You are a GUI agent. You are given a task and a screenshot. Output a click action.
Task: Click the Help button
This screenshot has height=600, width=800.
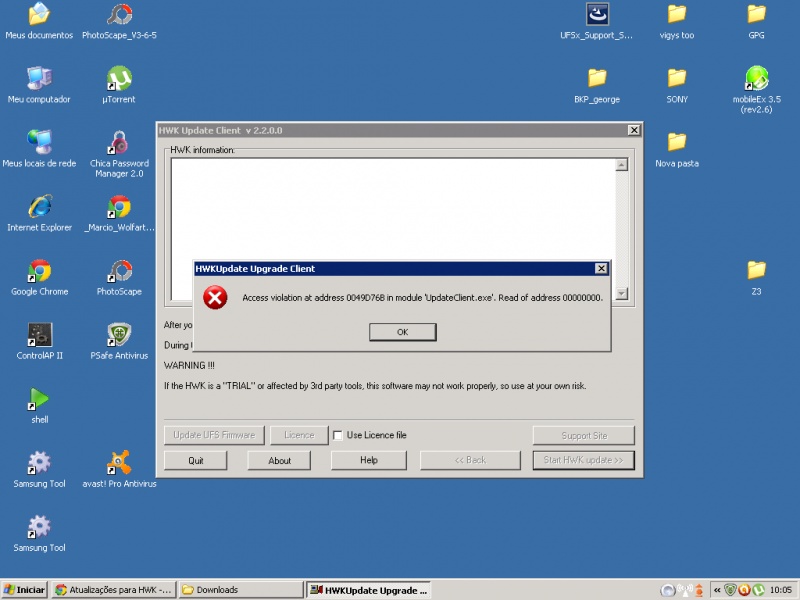pos(368,460)
